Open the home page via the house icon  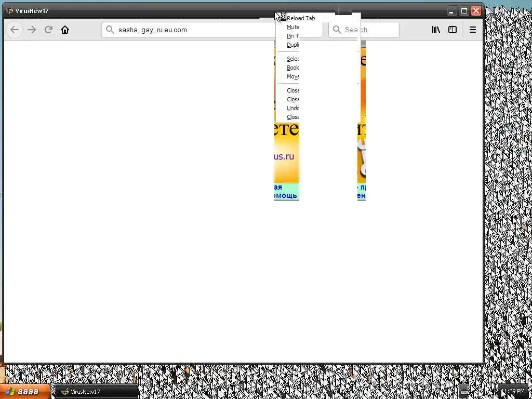click(x=65, y=30)
